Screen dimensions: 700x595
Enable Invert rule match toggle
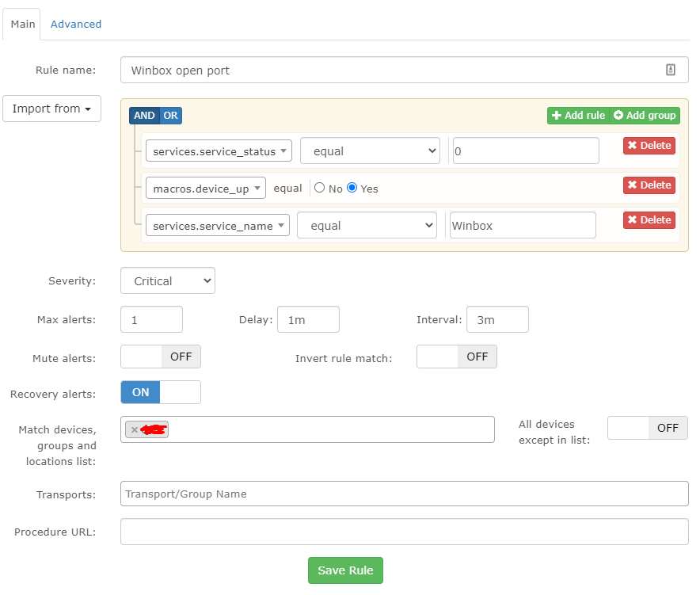(x=457, y=357)
